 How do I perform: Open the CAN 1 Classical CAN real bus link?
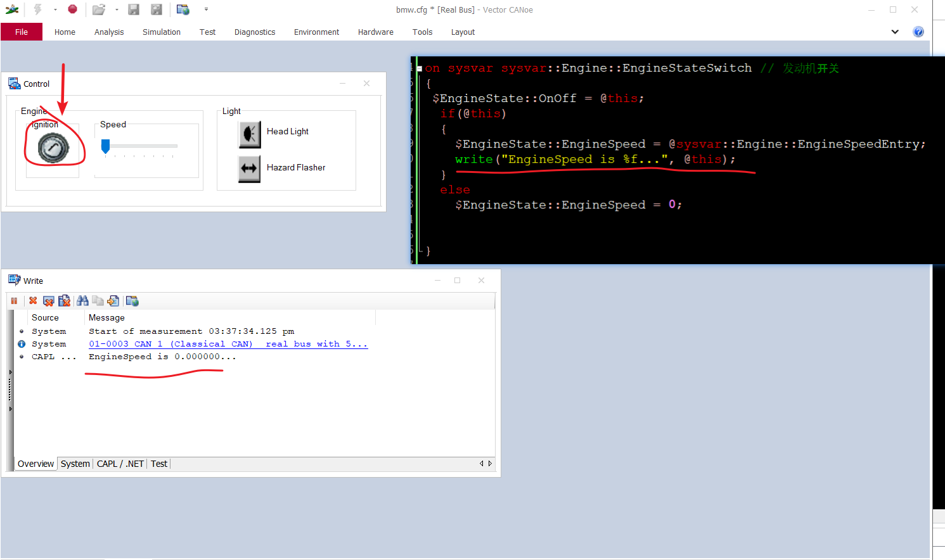tap(228, 344)
